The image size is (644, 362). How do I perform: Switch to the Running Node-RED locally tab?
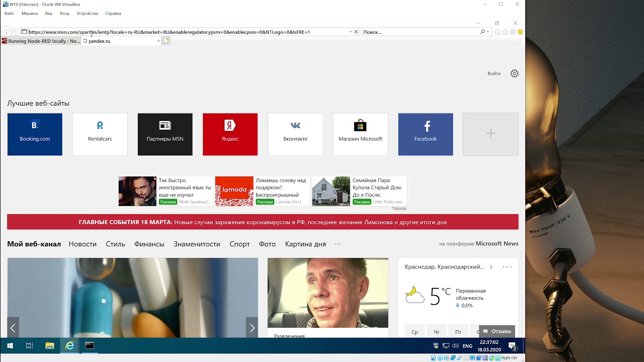(41, 41)
